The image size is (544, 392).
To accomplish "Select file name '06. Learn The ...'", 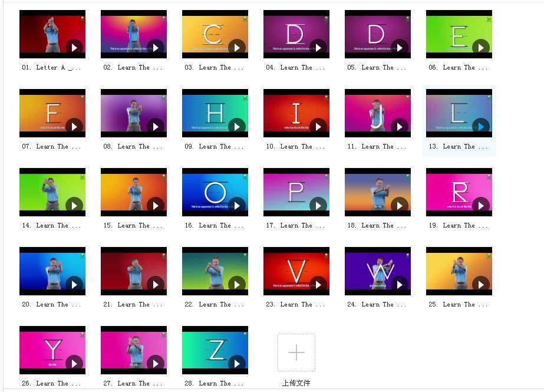I will (458, 68).
